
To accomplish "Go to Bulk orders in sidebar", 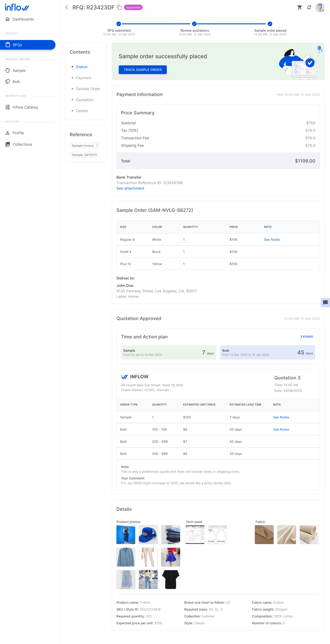I will 16,82.
